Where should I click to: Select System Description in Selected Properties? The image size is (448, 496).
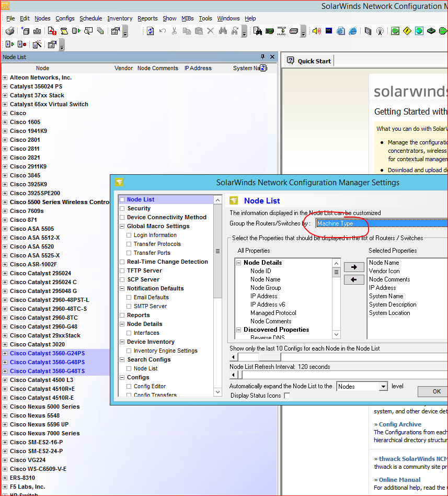393,305
